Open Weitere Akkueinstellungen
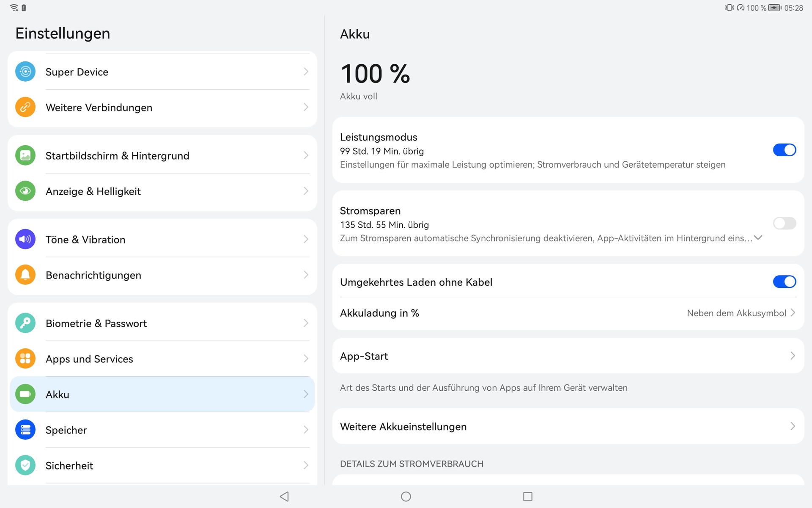The image size is (812, 508). tap(568, 426)
